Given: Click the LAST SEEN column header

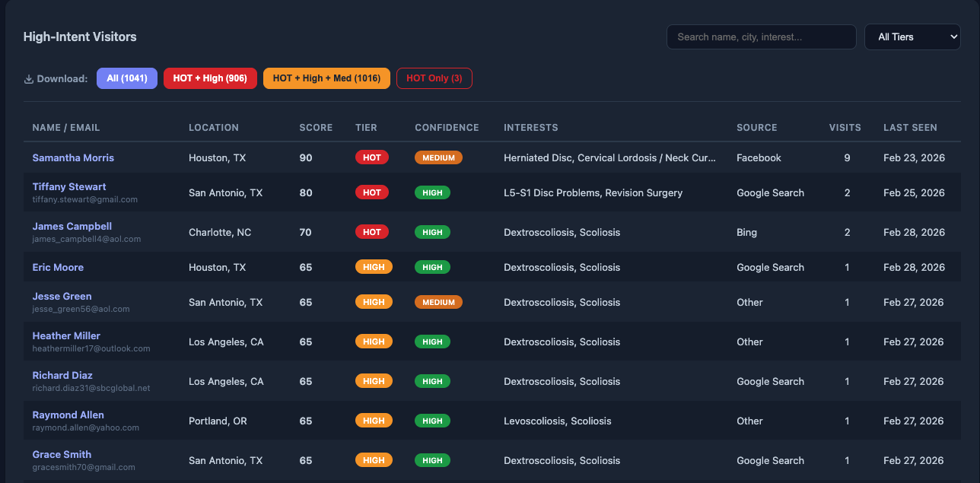Looking at the screenshot, I should tap(910, 127).
